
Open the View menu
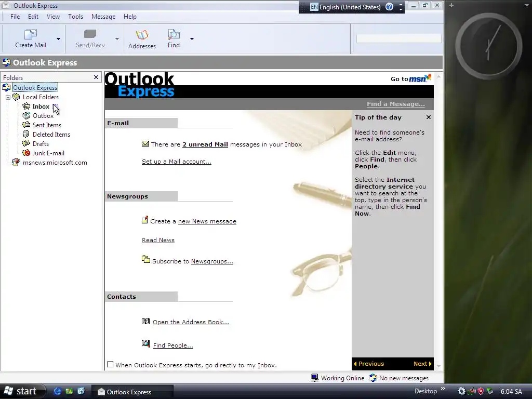[x=54, y=17]
